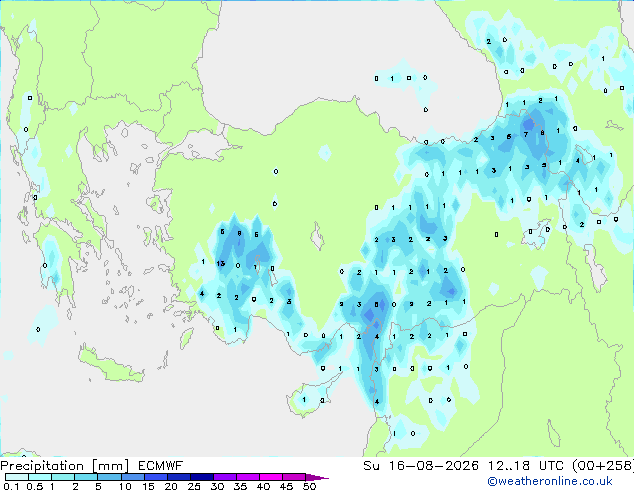Click the "0.1" legend scale label

[11, 486]
